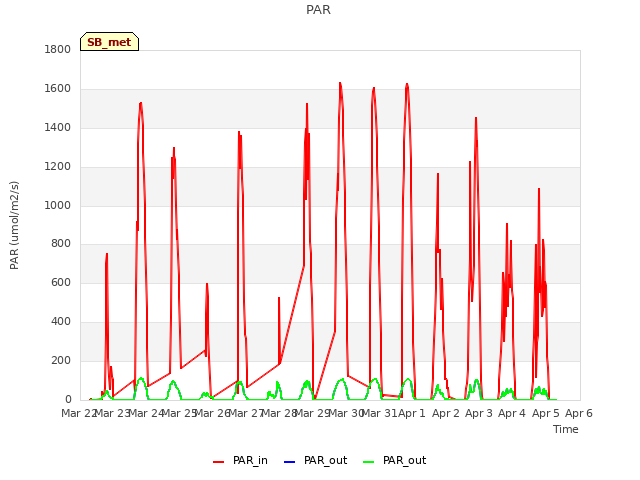Toggle the PAR_in legend entry
The width and height of the screenshot is (640, 480).
click(x=240, y=460)
